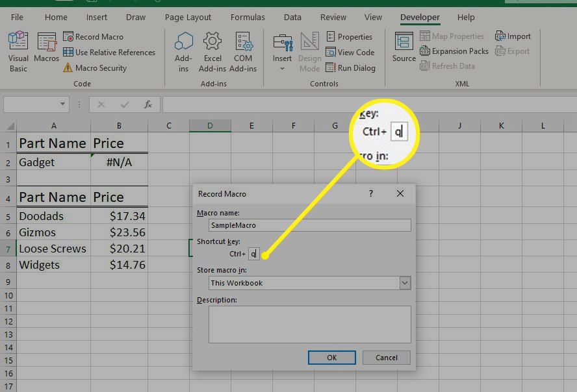Click into the formula bar

(x=370, y=104)
